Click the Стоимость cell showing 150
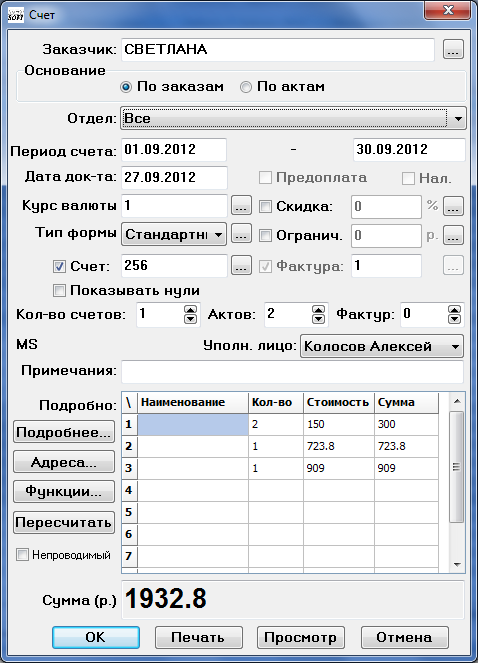478x663 pixels. pos(339,424)
